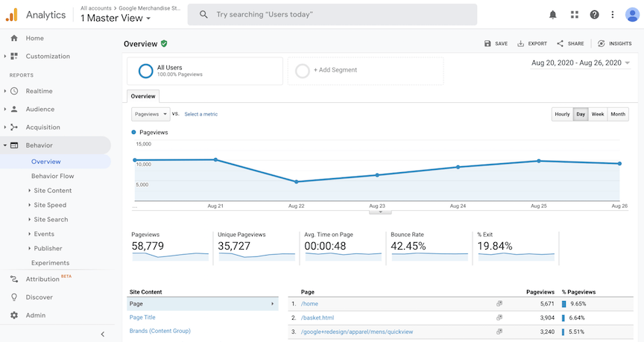Click the Avg. Time on Page scorecard

click(x=343, y=248)
